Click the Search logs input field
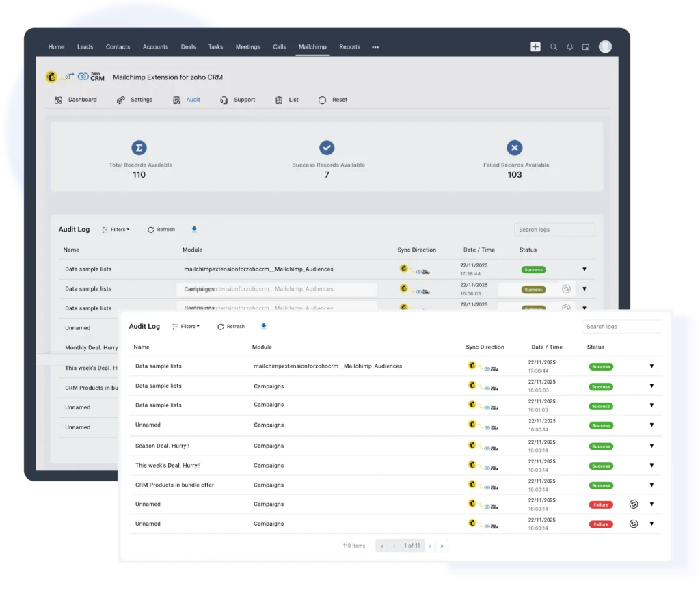Screen dimensions: 700x592 coord(621,326)
